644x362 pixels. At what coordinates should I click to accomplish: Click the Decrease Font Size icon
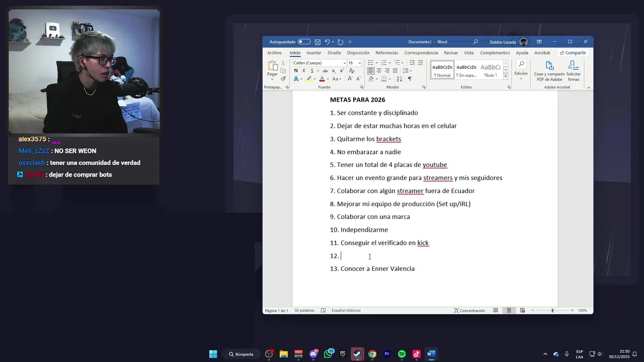(358, 79)
